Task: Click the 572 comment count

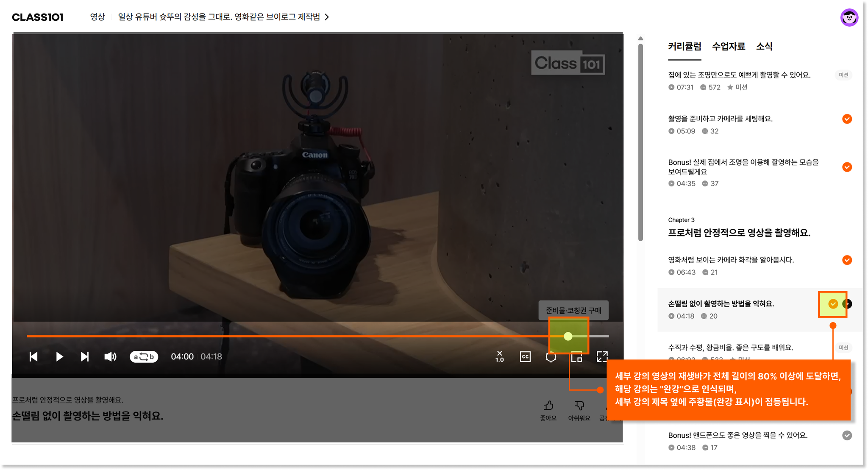Action: (710, 87)
